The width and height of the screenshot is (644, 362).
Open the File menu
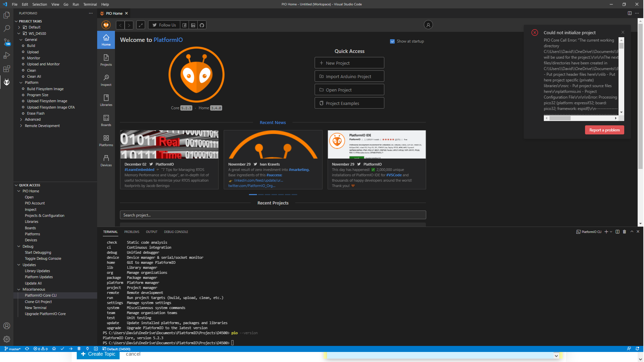click(x=15, y=4)
